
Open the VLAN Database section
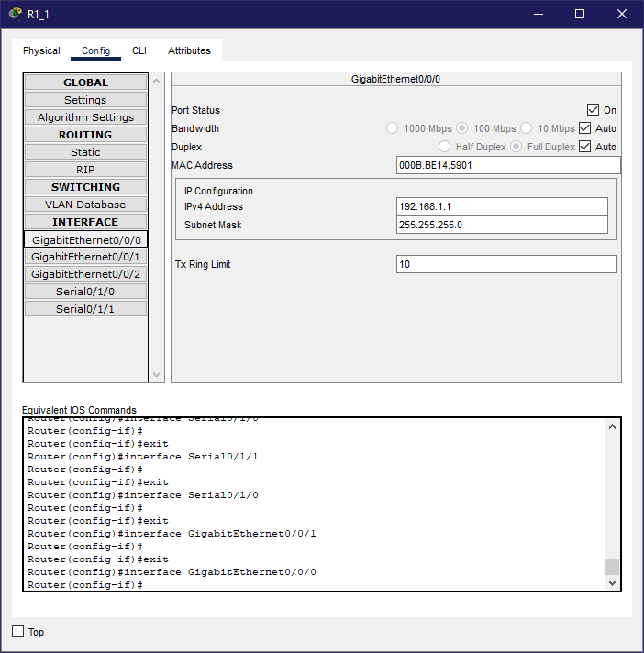click(85, 205)
